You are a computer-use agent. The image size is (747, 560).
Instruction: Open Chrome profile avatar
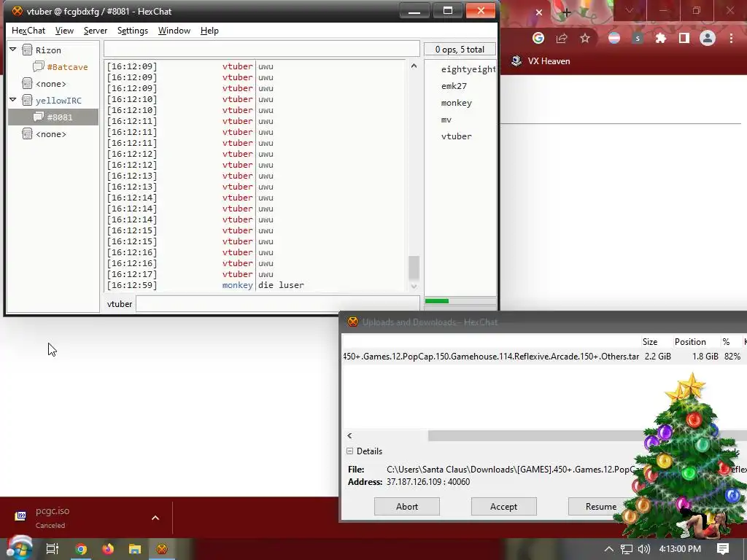pos(708,38)
